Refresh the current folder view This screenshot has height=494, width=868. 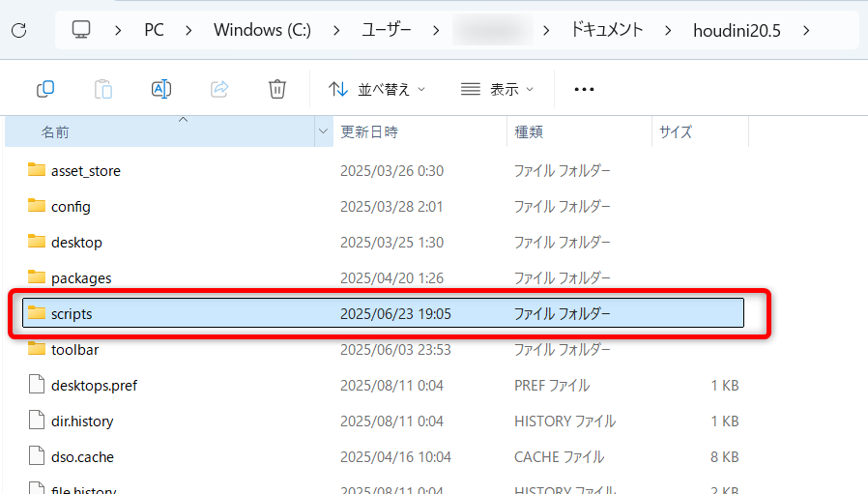18,30
